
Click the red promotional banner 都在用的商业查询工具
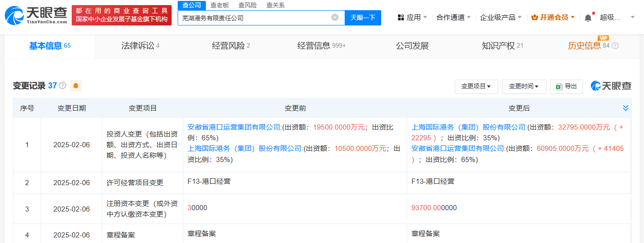(x=122, y=15)
